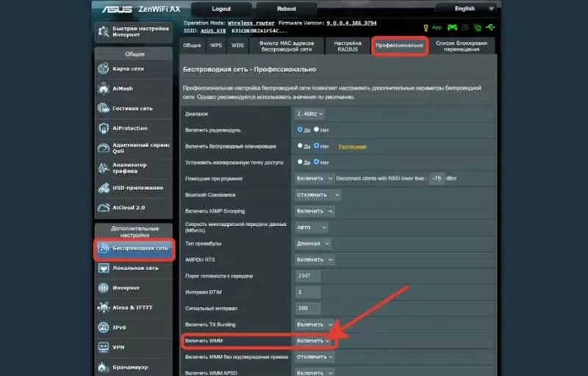Click the network clients status icon
Image resolution: width=588 pixels, height=376 pixels.
coord(477,27)
